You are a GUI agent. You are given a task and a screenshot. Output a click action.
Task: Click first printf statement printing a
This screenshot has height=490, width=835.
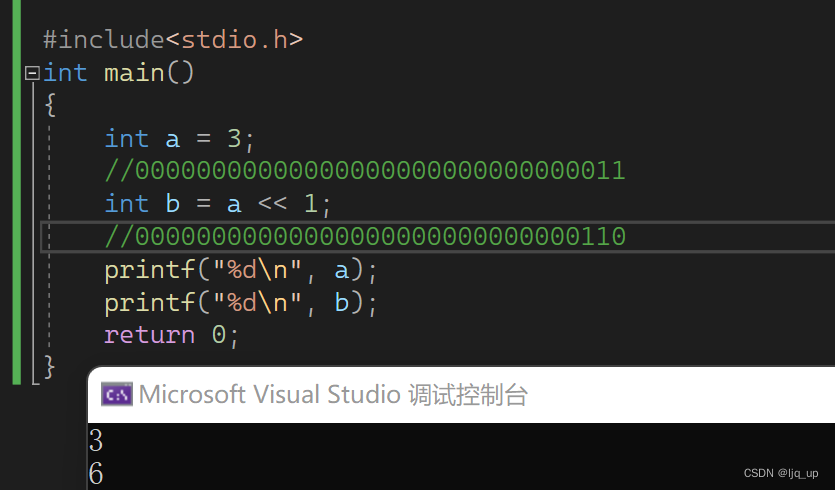(241, 271)
